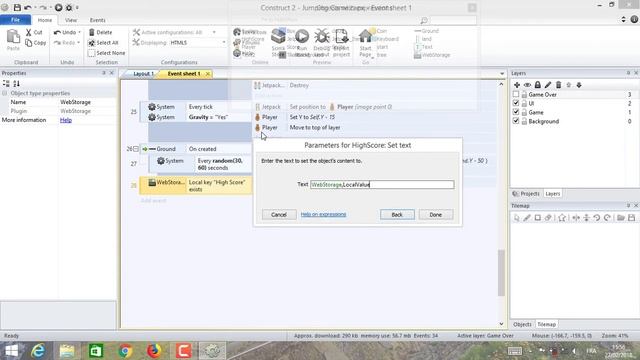Toggle lock on Background layer
Image resolution: width=640 pixels, height=360 pixels.
pyautogui.click(x=524, y=121)
